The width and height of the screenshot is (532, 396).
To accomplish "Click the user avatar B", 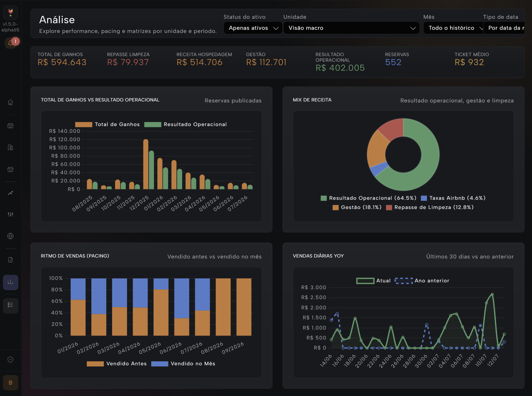I will pyautogui.click(x=10, y=383).
